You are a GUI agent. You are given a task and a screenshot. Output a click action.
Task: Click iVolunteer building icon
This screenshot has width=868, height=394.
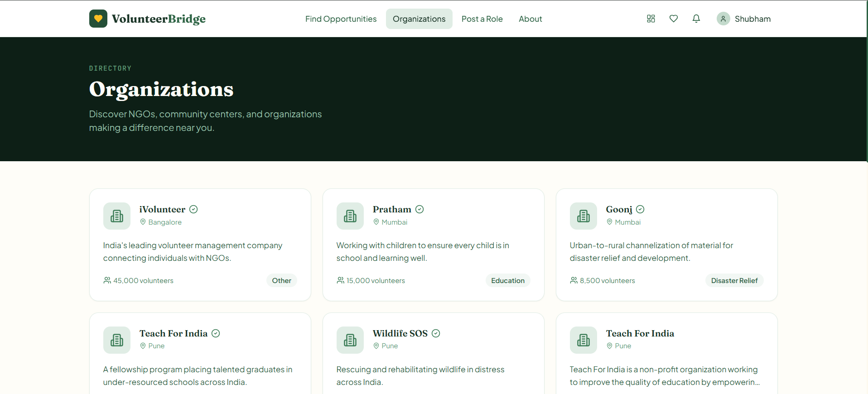(117, 216)
